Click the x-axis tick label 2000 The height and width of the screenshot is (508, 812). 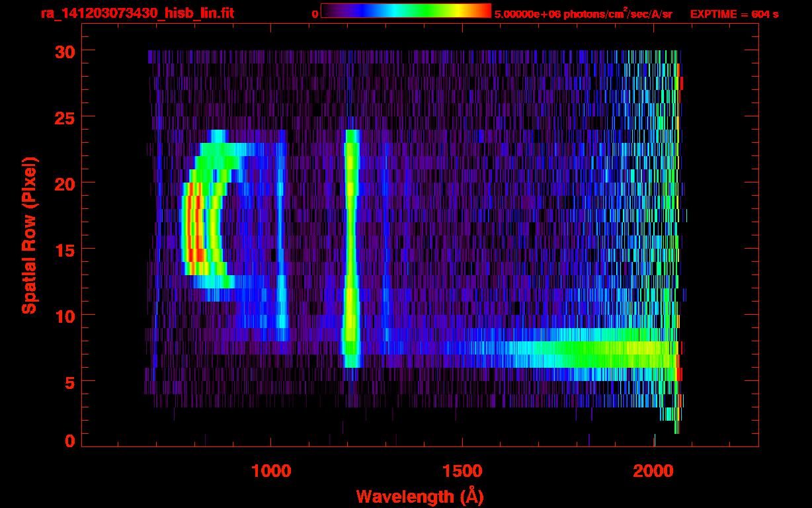click(653, 471)
